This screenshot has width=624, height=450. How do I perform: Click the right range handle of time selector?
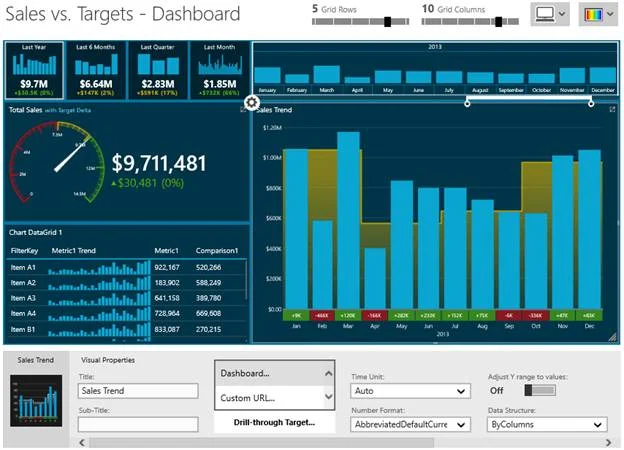coord(591,103)
